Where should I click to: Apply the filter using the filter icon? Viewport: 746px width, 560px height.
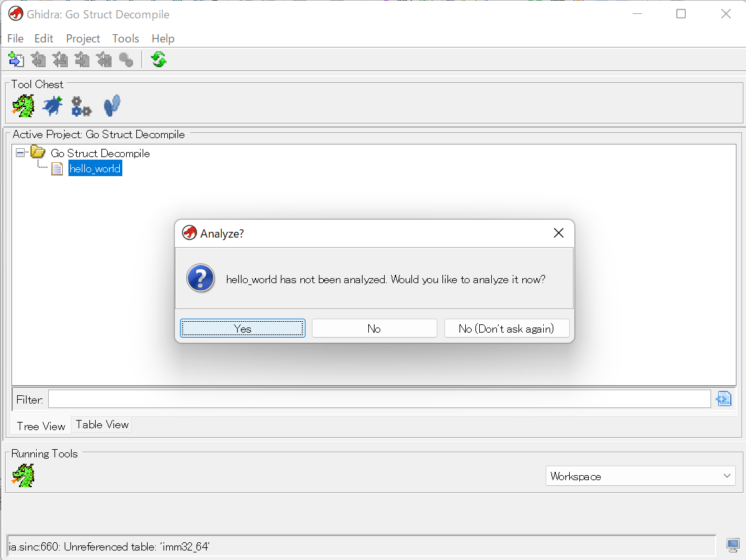(723, 398)
